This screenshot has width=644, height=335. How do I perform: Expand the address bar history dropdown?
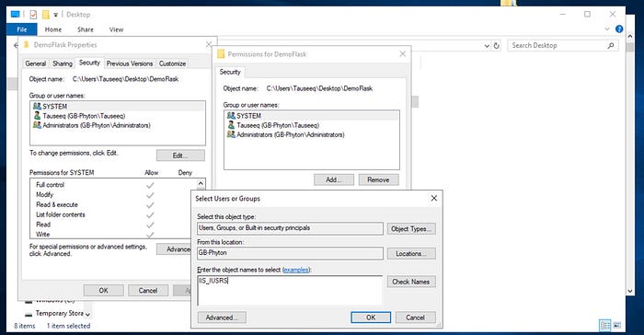[487, 46]
